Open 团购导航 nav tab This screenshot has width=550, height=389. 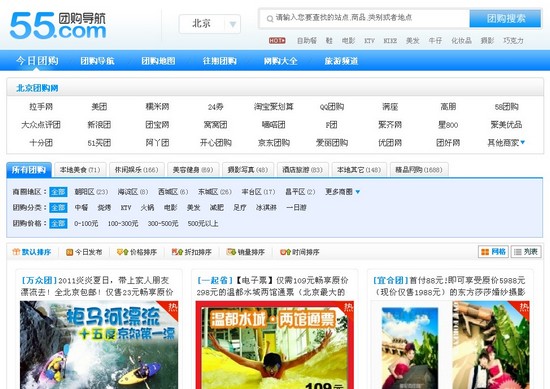click(x=98, y=61)
